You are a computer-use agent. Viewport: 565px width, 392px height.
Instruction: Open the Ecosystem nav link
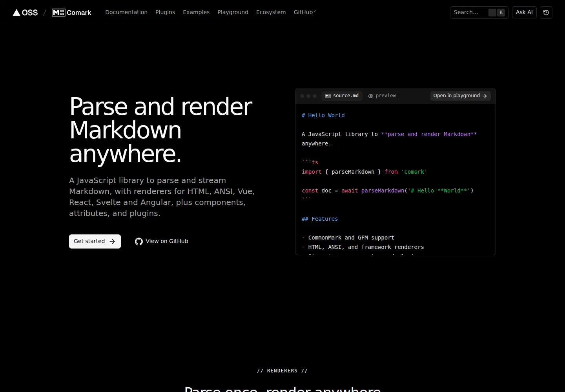pos(271,12)
